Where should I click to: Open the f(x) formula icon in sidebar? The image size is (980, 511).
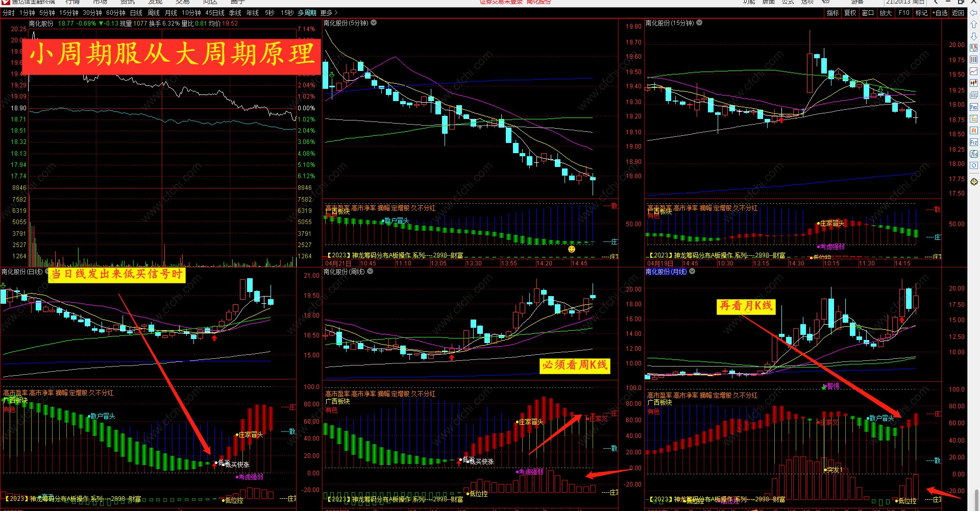(973, 154)
